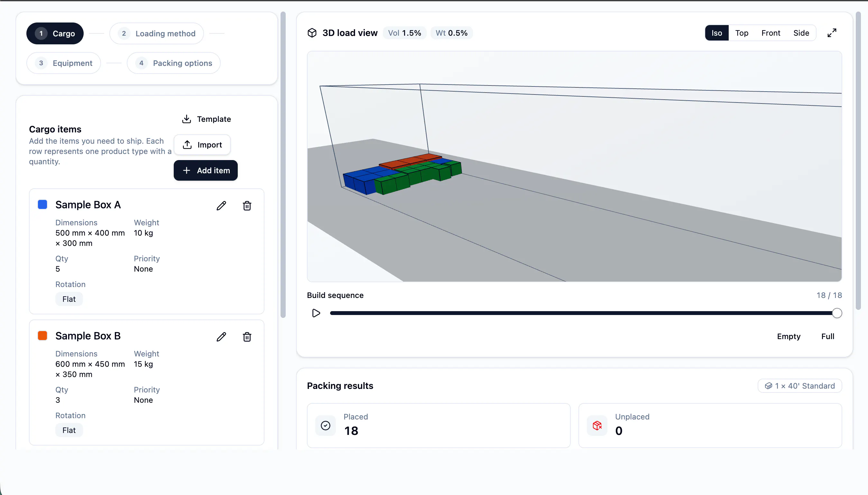The height and width of the screenshot is (495, 868).
Task: Click the right panel vertical scrollbar
Action: click(x=858, y=161)
